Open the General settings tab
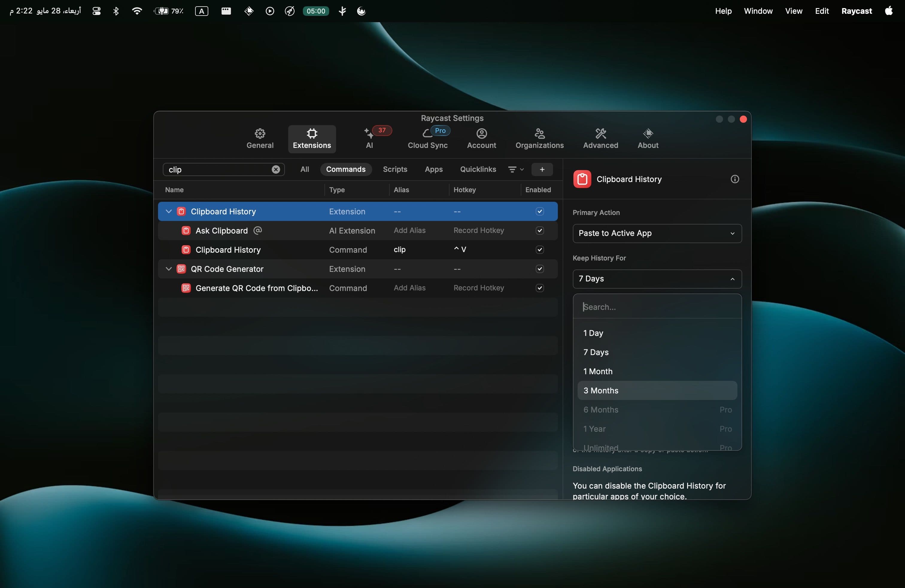The image size is (905, 588). coord(260,139)
